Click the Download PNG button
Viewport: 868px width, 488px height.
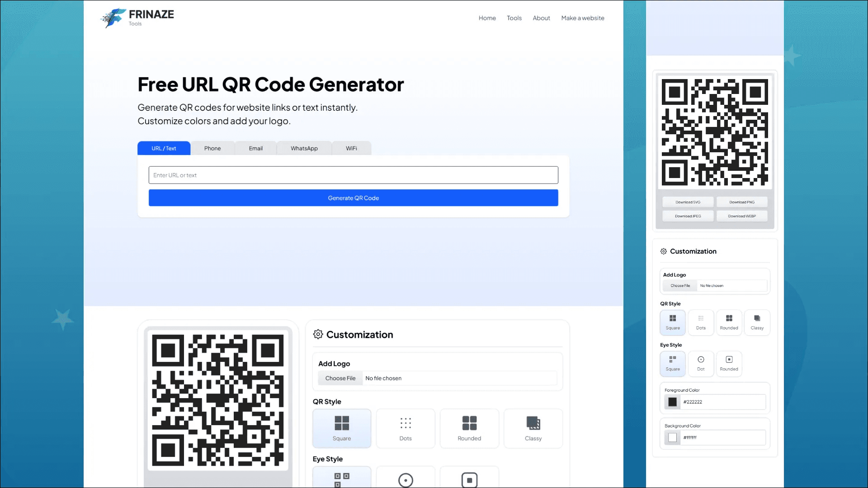tap(741, 202)
